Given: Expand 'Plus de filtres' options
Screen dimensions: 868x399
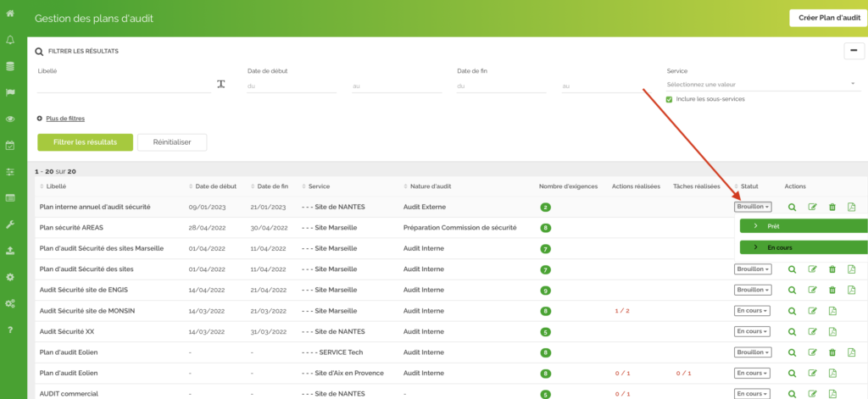Looking at the screenshot, I should (64, 119).
